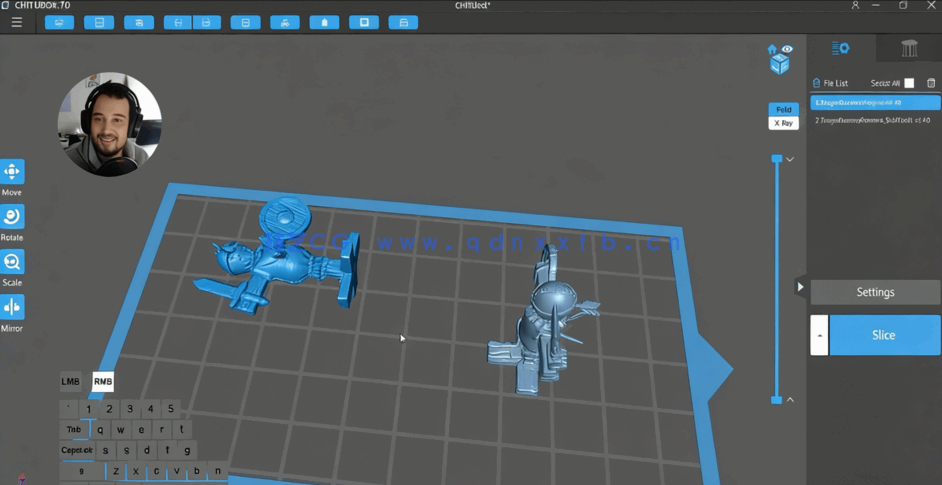
Task: Click the top handle of the layer slider
Action: pos(777,159)
